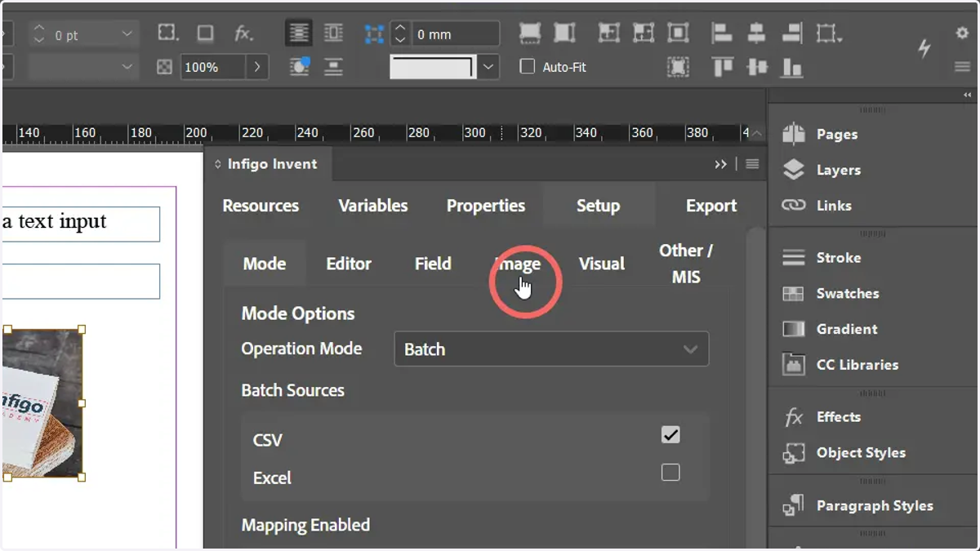Switch to the Variables tab
Image resolution: width=980 pixels, height=551 pixels.
(x=373, y=206)
